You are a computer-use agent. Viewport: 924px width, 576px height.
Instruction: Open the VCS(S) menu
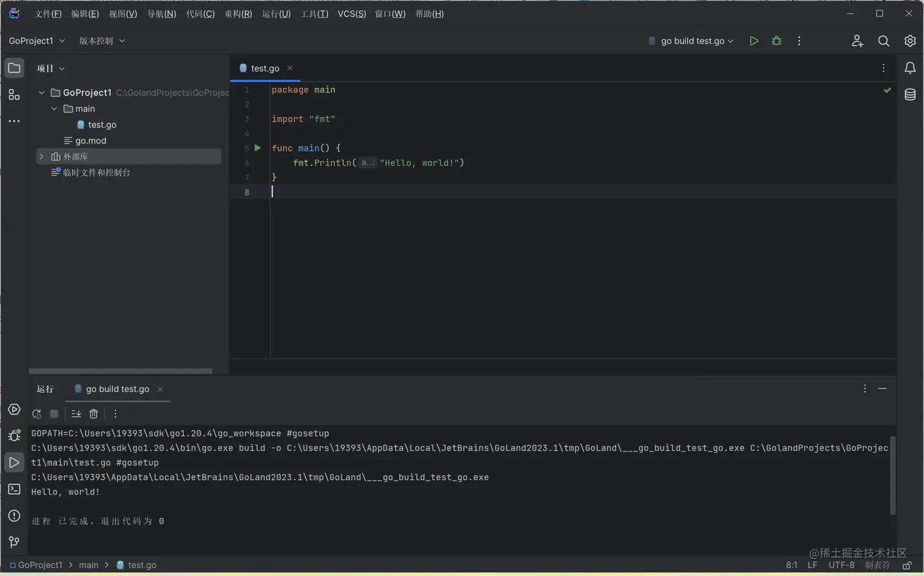352,13
